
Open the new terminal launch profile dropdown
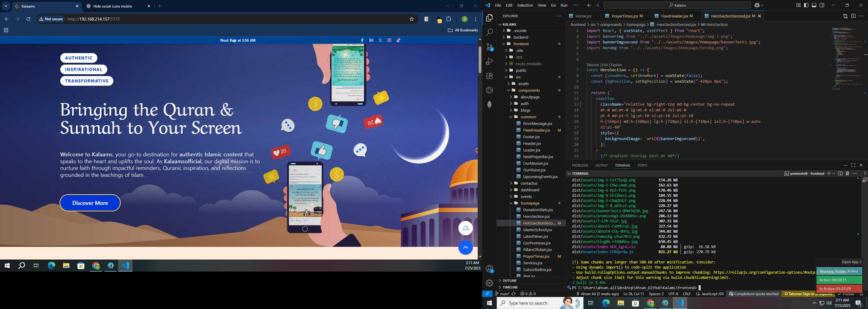click(x=834, y=174)
